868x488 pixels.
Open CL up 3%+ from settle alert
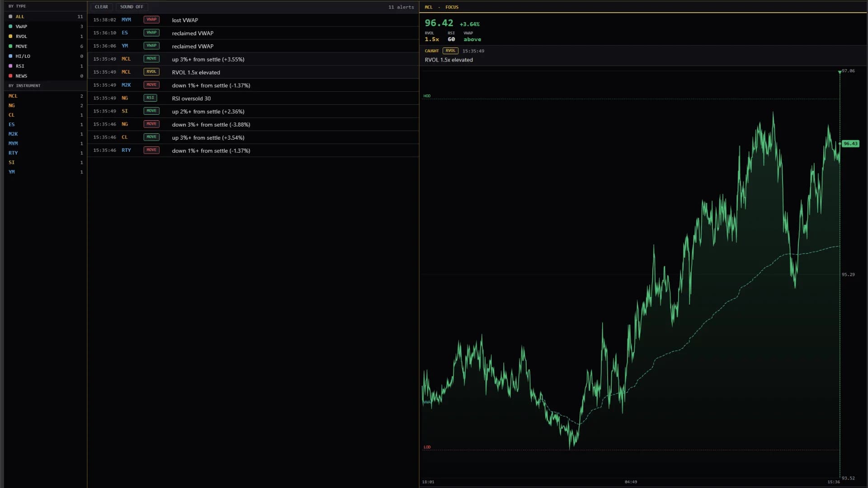[253, 137]
